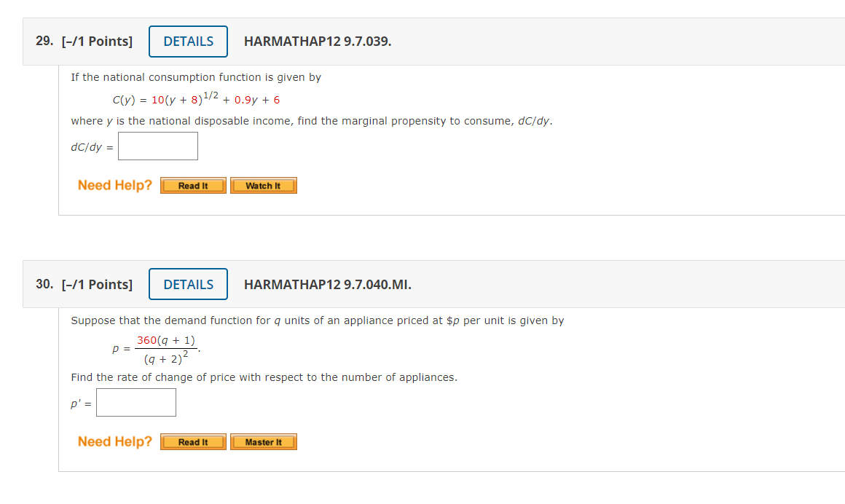Select the p' answer input box
The width and height of the screenshot is (845, 504).
pos(135,402)
